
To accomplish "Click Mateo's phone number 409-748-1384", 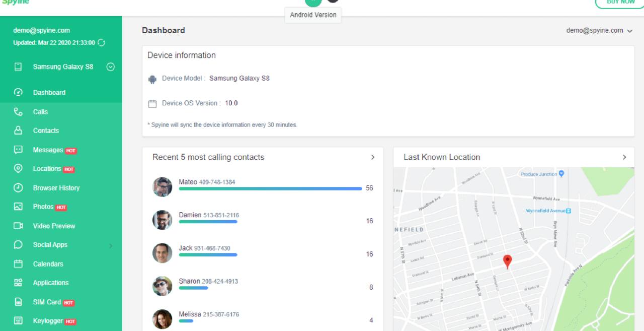I will click(217, 182).
